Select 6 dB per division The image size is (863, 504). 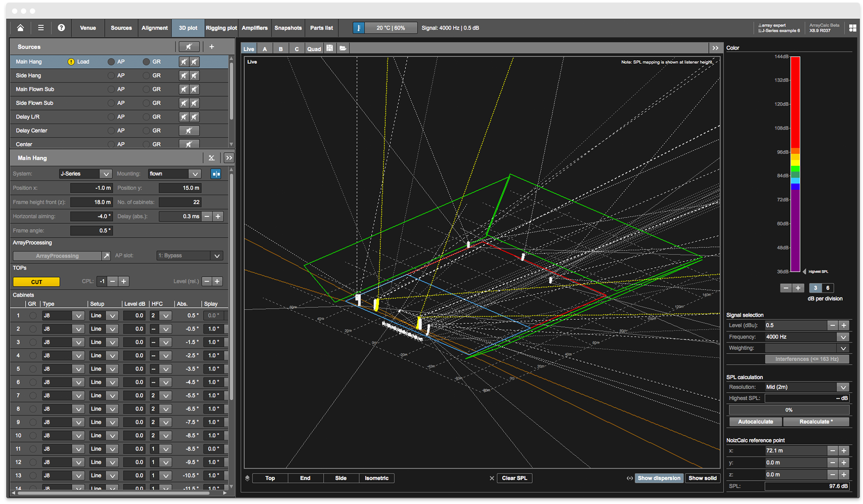827,288
